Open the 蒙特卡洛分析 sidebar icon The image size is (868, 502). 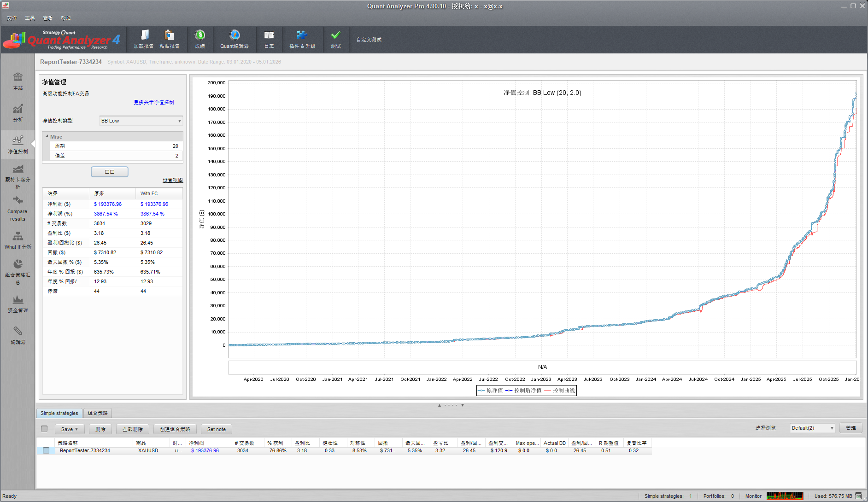click(18, 169)
